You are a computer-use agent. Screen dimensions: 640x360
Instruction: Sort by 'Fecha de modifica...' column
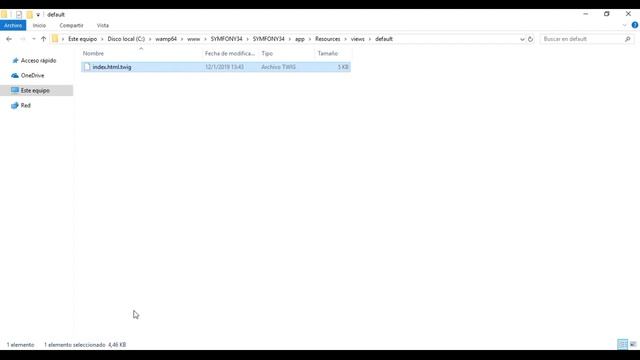point(231,53)
